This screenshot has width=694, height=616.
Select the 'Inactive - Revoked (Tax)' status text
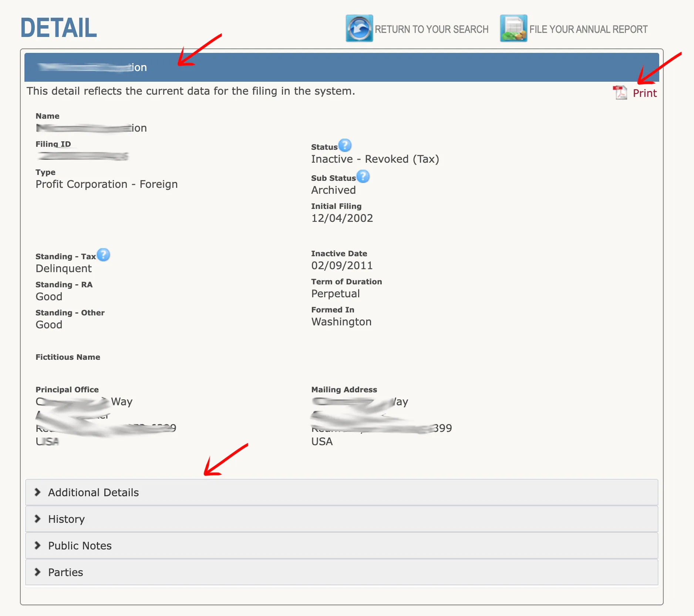coord(375,159)
